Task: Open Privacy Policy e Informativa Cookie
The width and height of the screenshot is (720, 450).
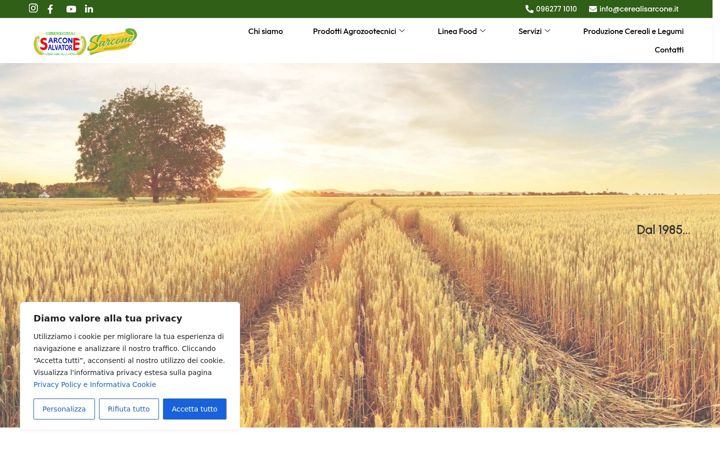Action: [x=95, y=384]
